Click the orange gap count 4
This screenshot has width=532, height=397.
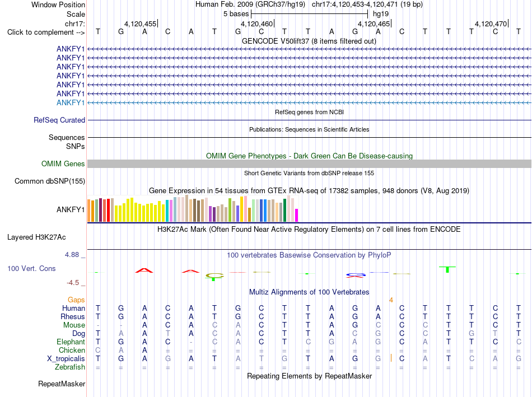pyautogui.click(x=391, y=300)
